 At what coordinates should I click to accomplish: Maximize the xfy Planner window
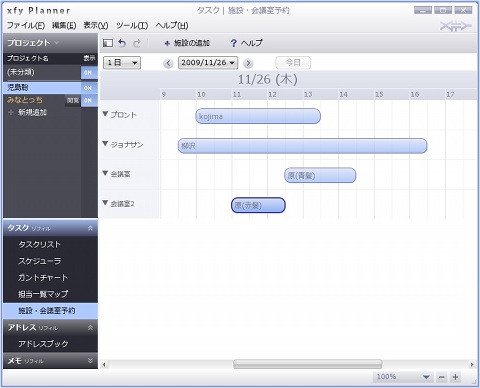point(443,10)
